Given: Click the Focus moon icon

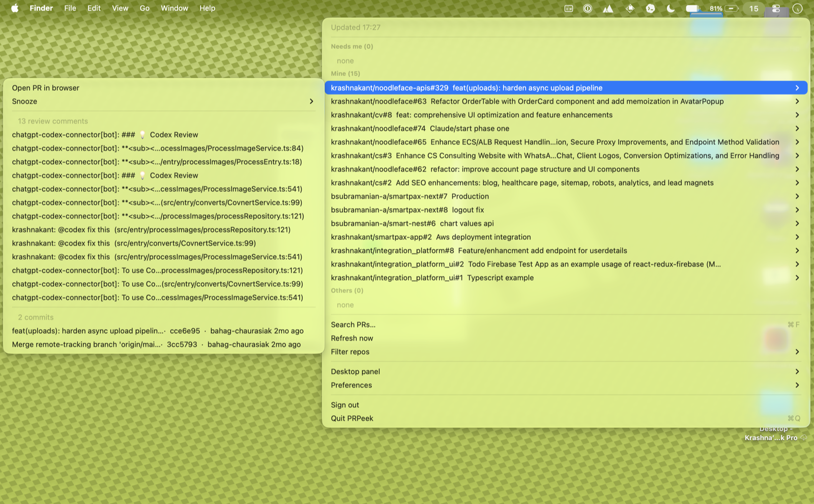Looking at the screenshot, I should pyautogui.click(x=671, y=8).
